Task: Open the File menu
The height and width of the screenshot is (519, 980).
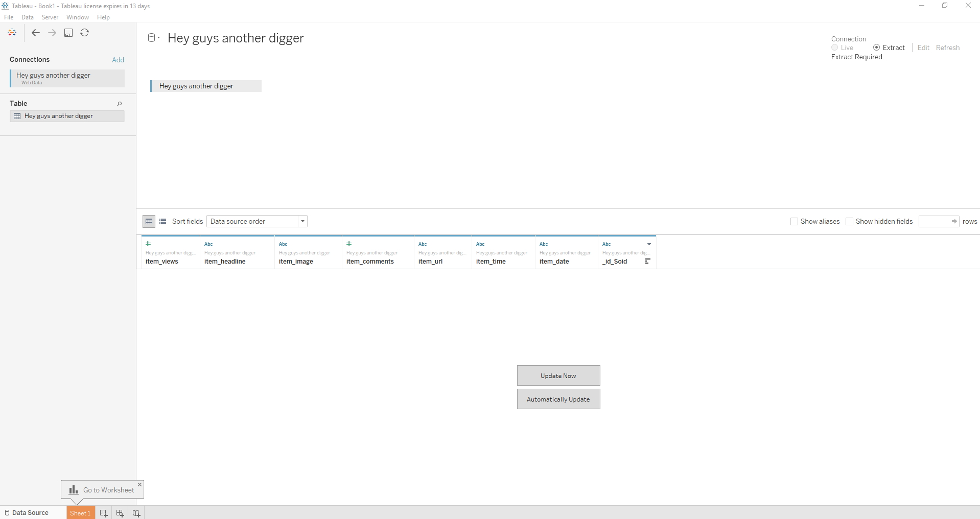Action: point(9,17)
